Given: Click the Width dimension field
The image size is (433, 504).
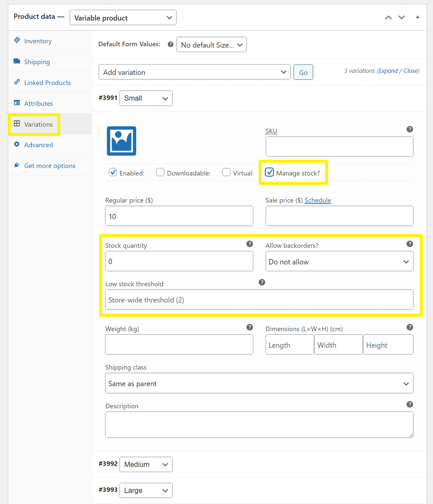Looking at the screenshot, I should [x=339, y=344].
